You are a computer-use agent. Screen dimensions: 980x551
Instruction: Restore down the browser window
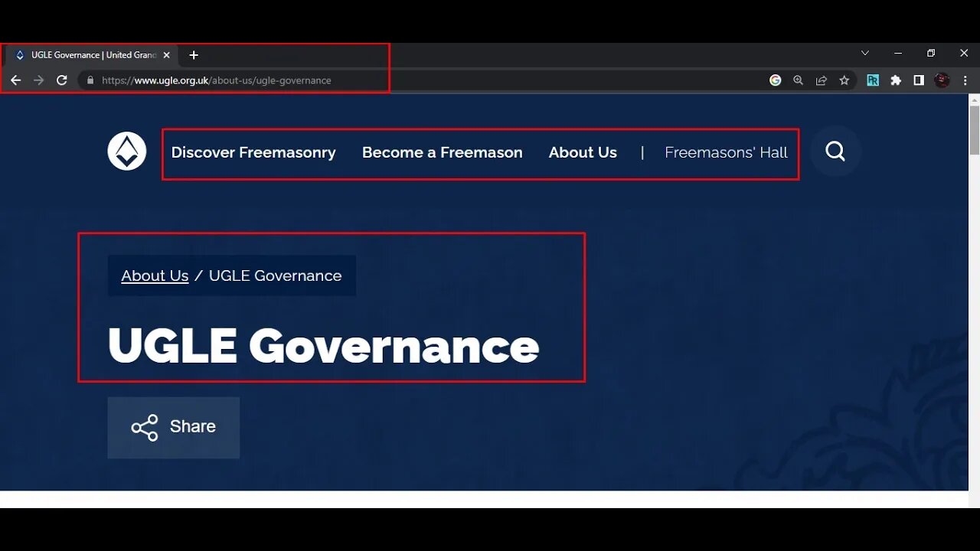[931, 54]
